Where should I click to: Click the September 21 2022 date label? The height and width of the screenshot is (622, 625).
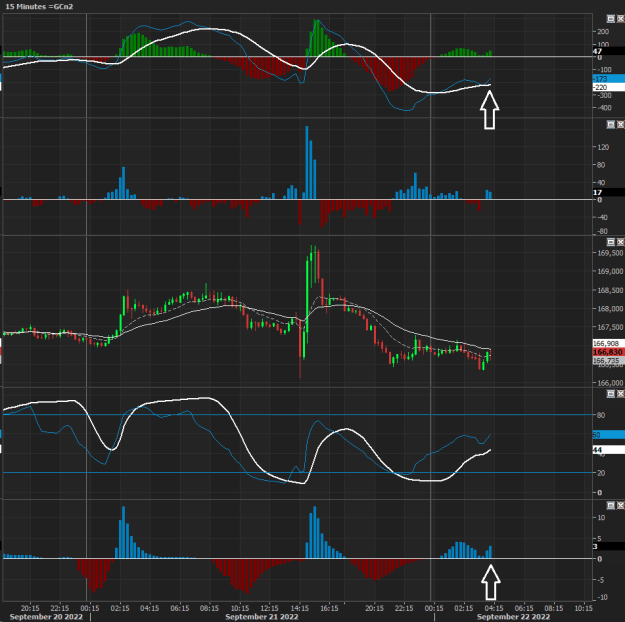(262, 617)
